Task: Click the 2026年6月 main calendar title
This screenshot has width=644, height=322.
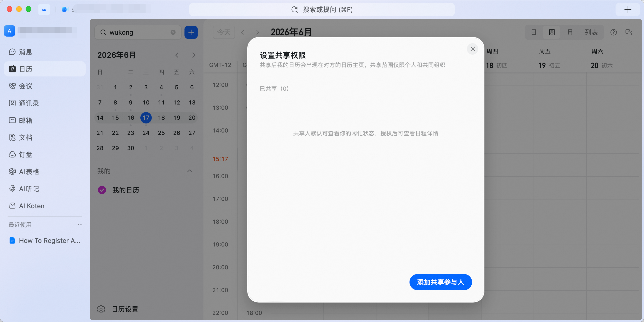Action: tap(291, 32)
